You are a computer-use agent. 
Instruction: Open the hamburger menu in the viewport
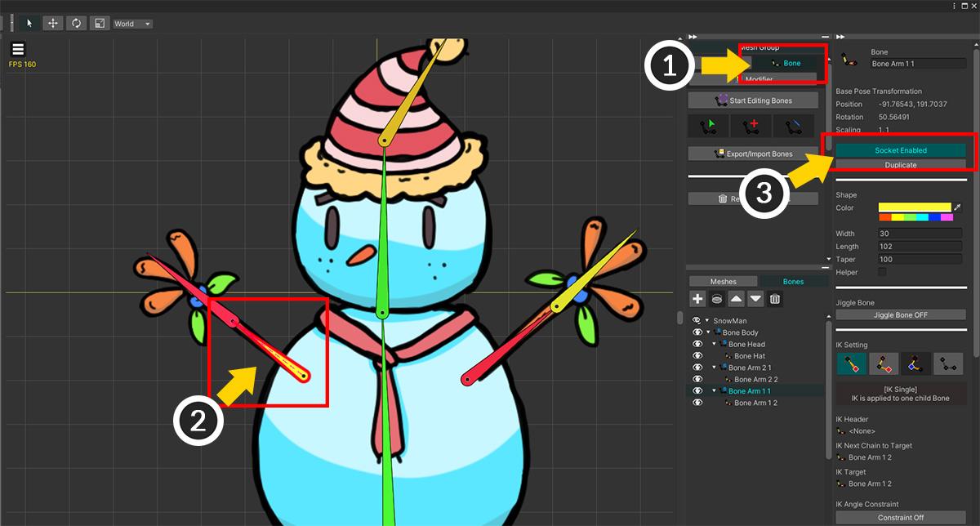tap(18, 49)
